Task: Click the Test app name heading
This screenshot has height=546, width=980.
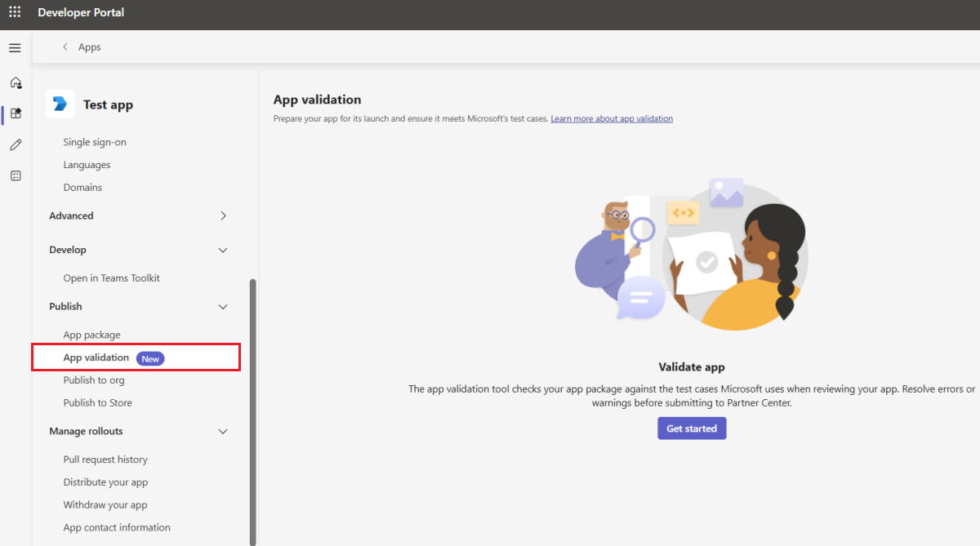Action: (x=108, y=105)
